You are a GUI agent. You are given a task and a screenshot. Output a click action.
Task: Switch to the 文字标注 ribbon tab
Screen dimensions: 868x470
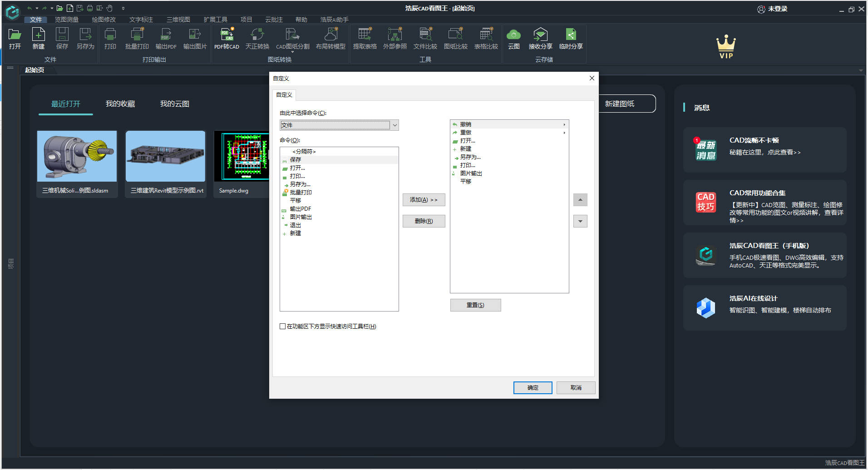(141, 20)
